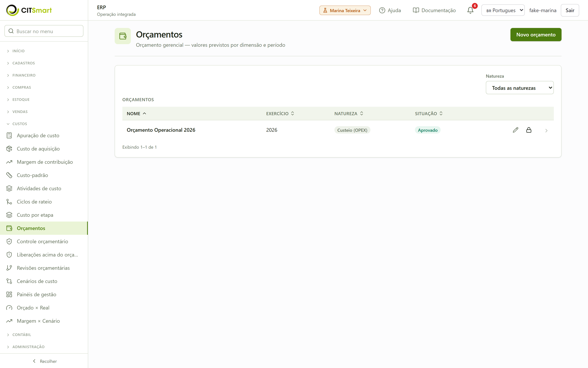Open Liberações acima do orçamento
Screen dimensions: 588x368
coord(44,255)
